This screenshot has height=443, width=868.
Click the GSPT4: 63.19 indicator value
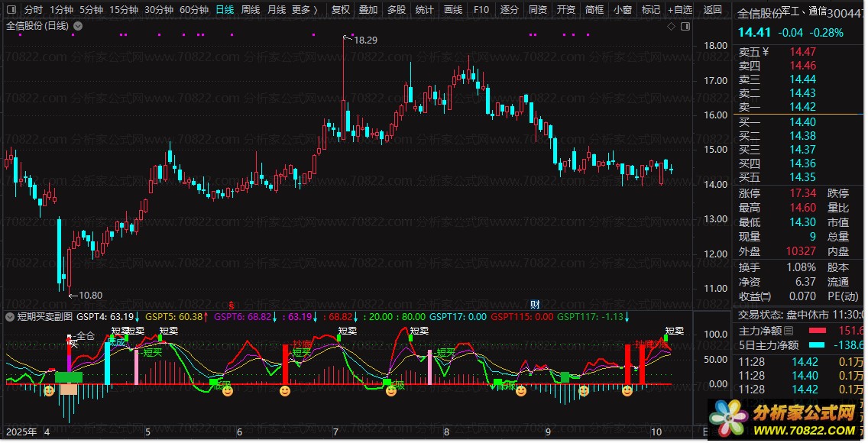105,317
